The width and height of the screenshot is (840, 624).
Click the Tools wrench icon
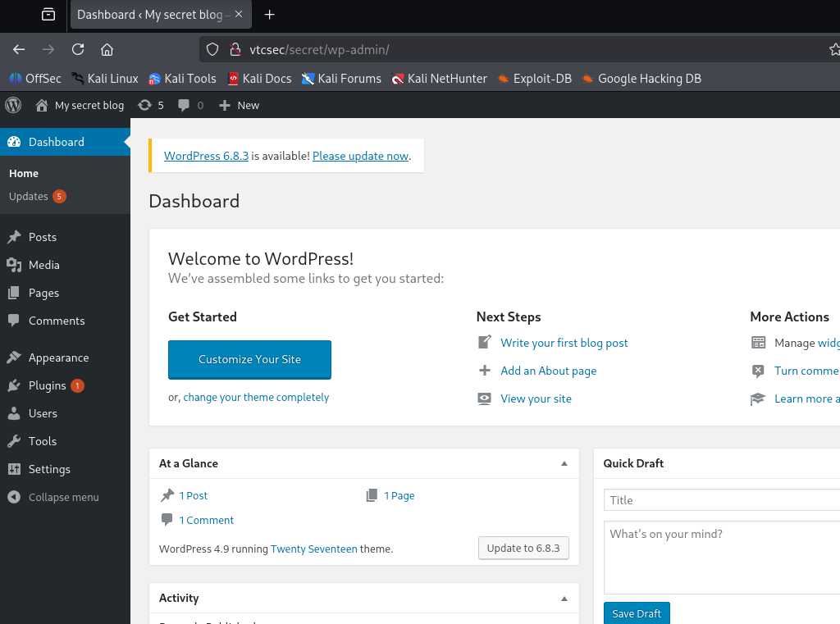pyautogui.click(x=14, y=441)
